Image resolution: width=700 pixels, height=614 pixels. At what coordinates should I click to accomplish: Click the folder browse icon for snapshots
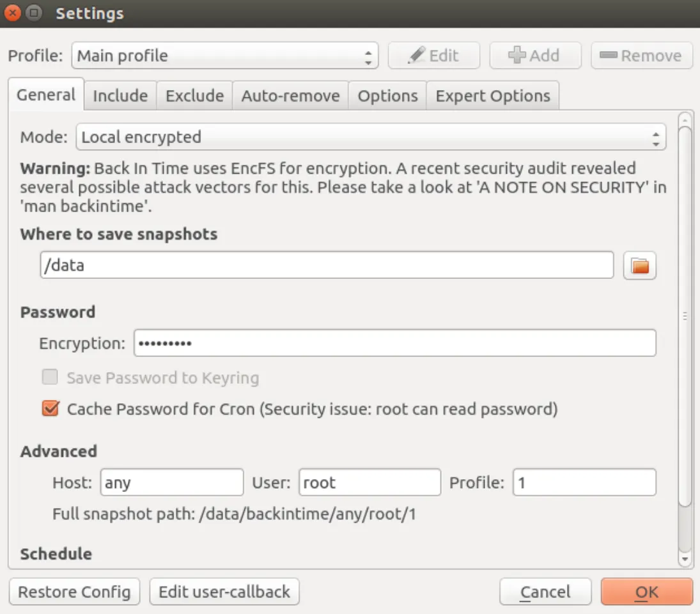pyautogui.click(x=640, y=265)
